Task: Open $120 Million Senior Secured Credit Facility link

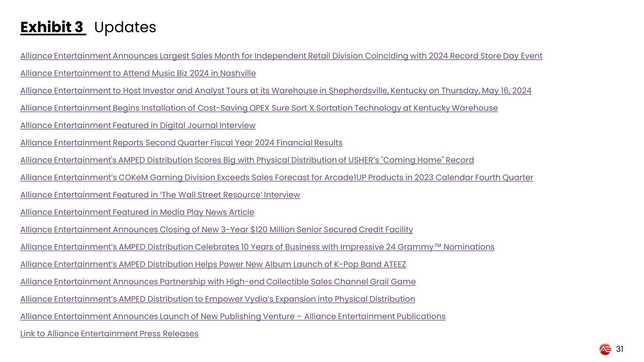Action: (x=216, y=230)
